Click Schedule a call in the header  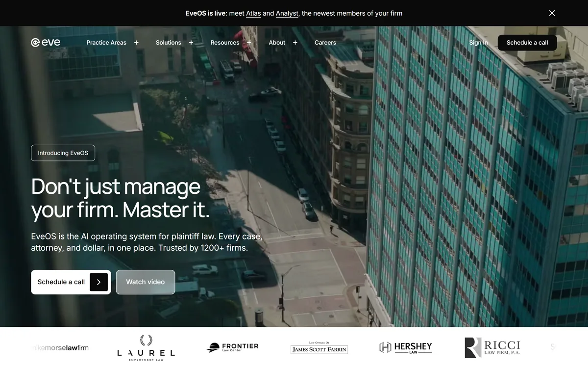point(527,43)
